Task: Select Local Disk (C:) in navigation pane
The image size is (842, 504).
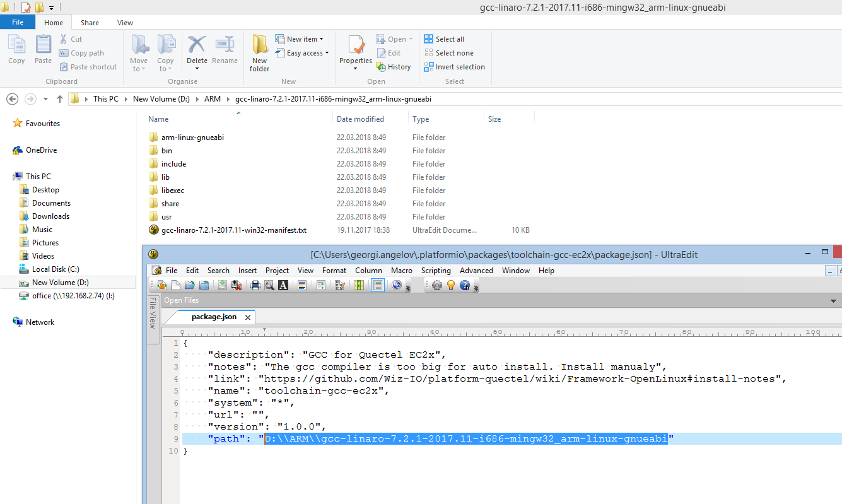Action: [56, 269]
